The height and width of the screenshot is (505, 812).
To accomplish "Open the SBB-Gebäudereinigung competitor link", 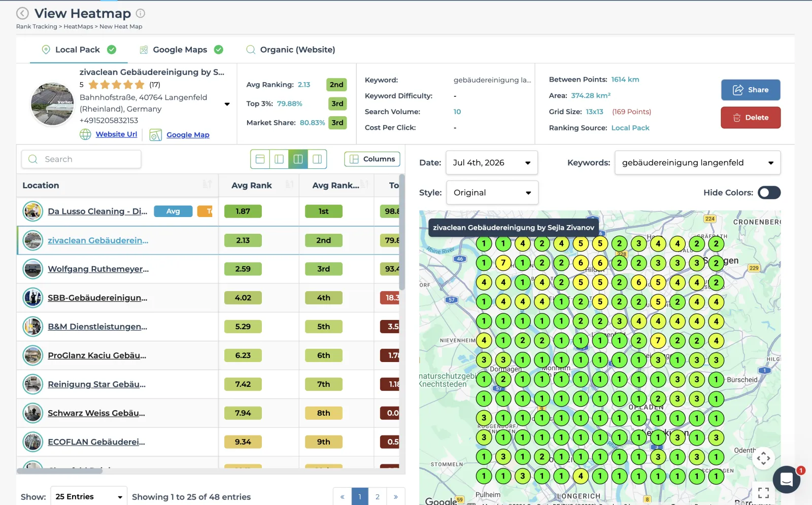I will 97,298.
